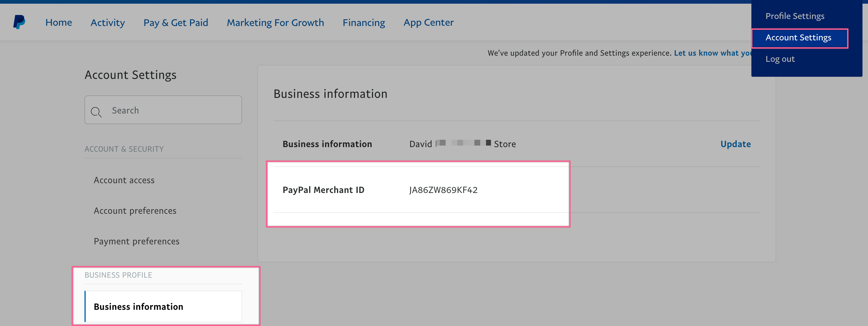Click the 'Account Settings' page title
The height and width of the screenshot is (326, 868).
pyautogui.click(x=130, y=75)
